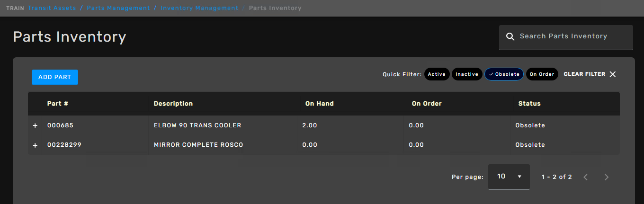Open the Per page dropdown
The width and height of the screenshot is (644, 204).
coord(509,177)
